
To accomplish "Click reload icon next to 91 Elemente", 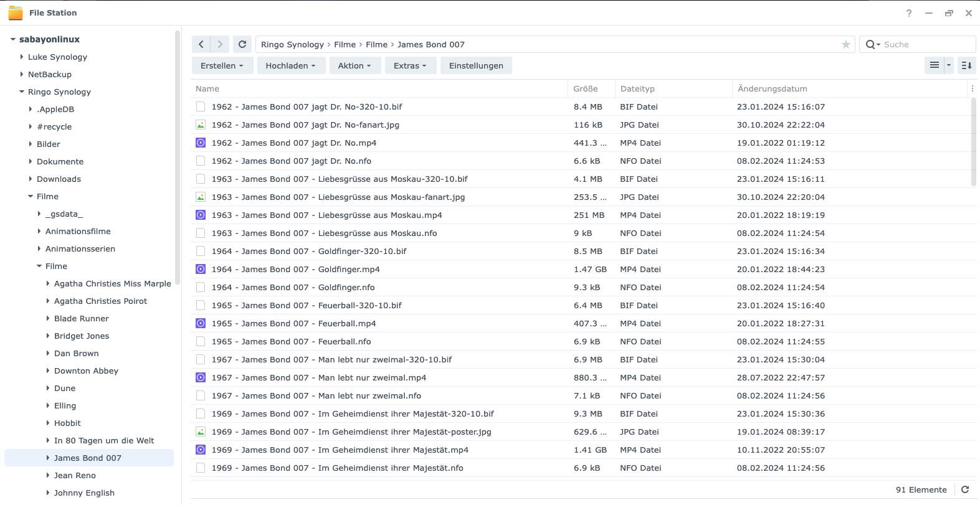I will (965, 489).
